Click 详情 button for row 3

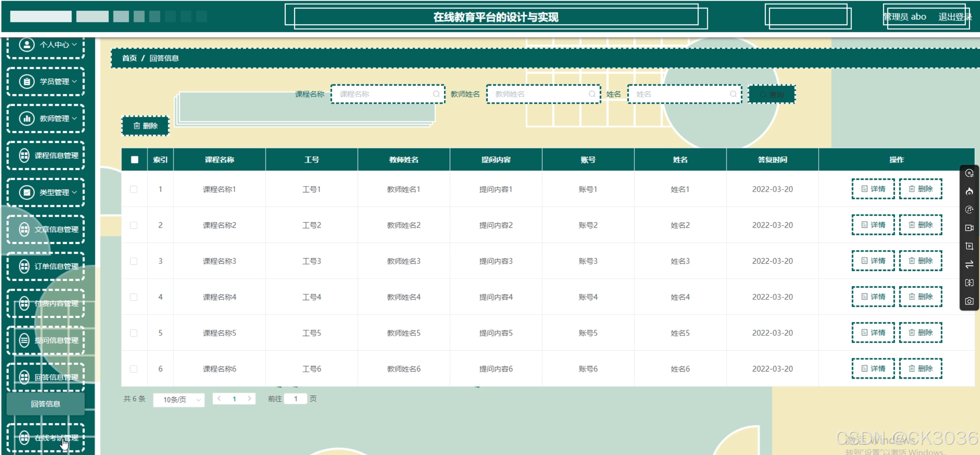873,261
